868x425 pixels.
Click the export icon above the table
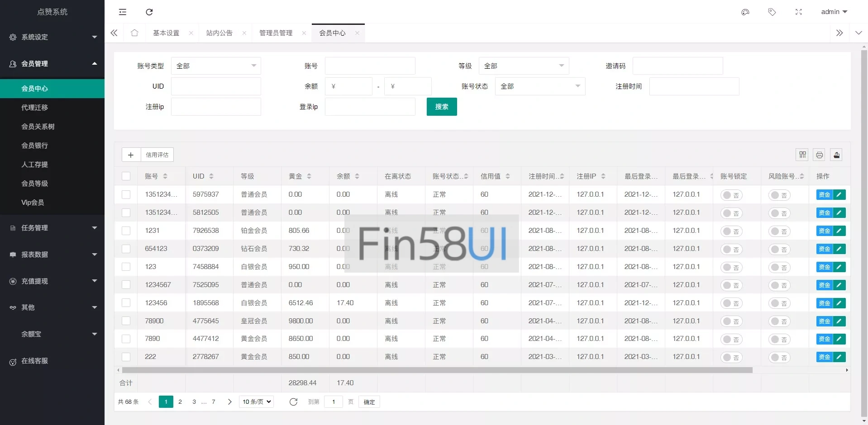click(x=836, y=155)
